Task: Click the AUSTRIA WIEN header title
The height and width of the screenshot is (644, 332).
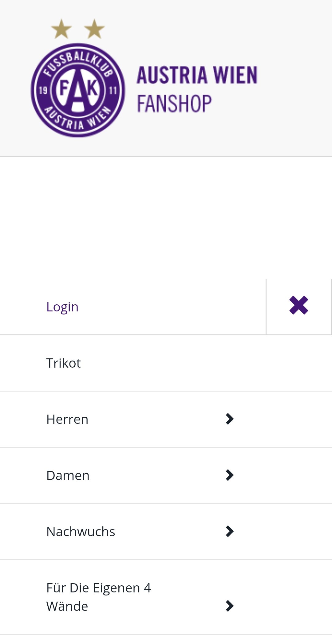Action: pyautogui.click(x=197, y=75)
